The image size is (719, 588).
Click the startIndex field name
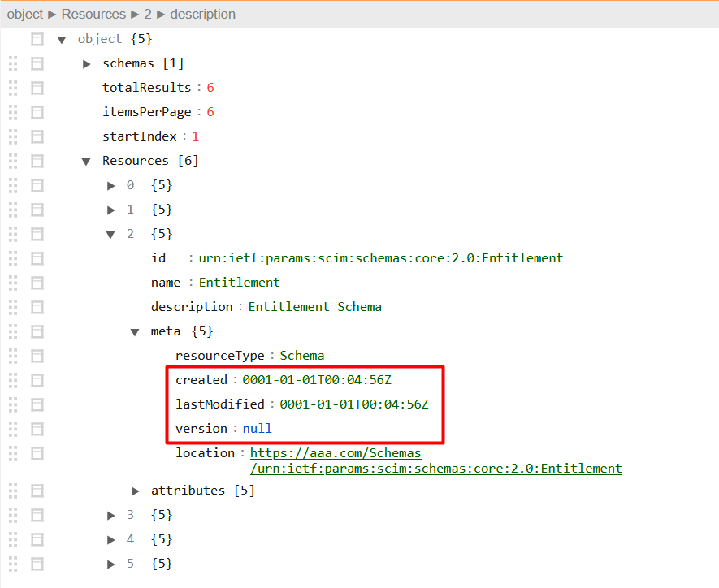click(140, 136)
